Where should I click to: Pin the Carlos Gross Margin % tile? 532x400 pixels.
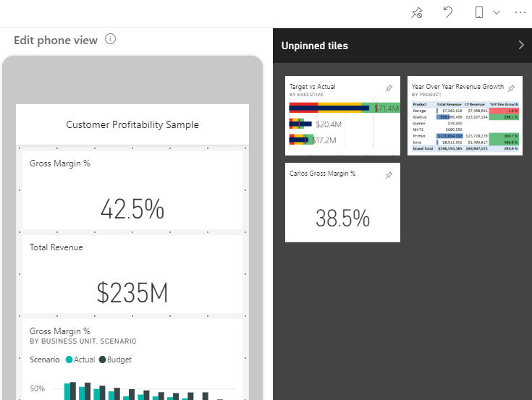click(x=389, y=175)
